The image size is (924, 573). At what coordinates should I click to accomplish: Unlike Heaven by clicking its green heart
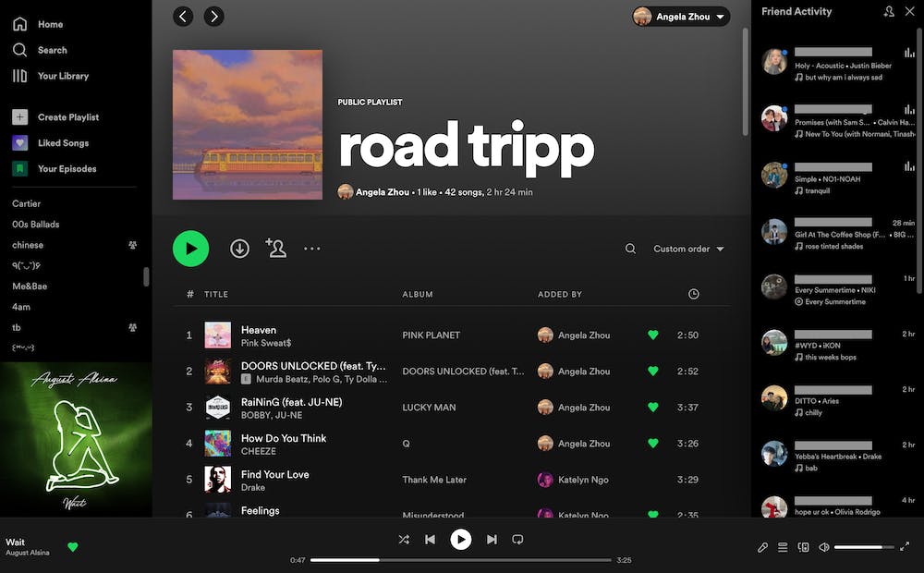click(653, 335)
